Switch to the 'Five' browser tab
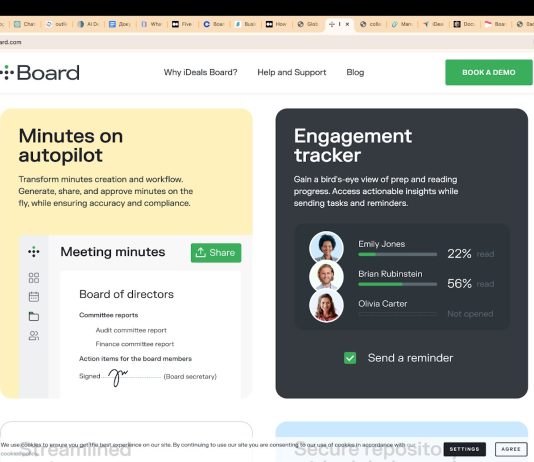This screenshot has width=534, height=462. pyautogui.click(x=182, y=24)
